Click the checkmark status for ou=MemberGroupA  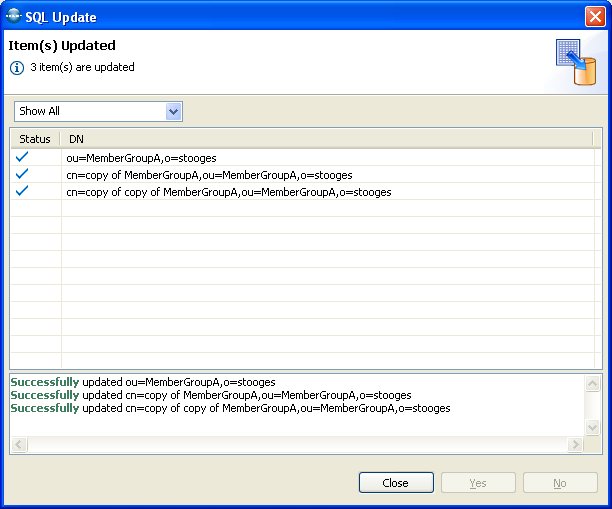click(x=23, y=157)
